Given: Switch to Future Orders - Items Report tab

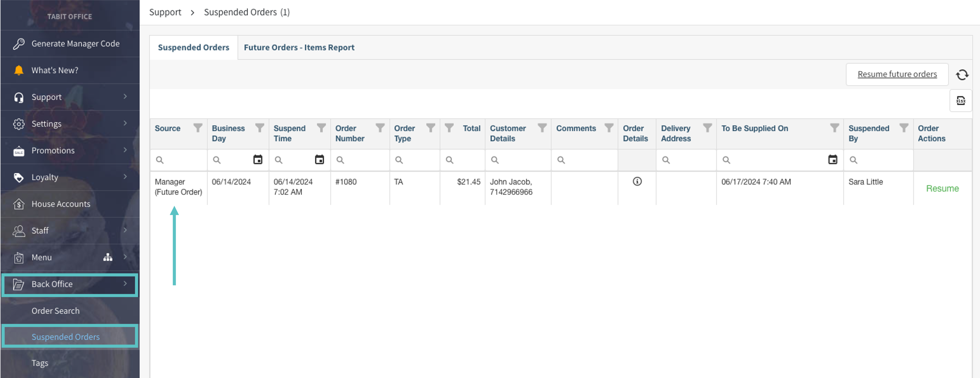Looking at the screenshot, I should pyautogui.click(x=299, y=48).
